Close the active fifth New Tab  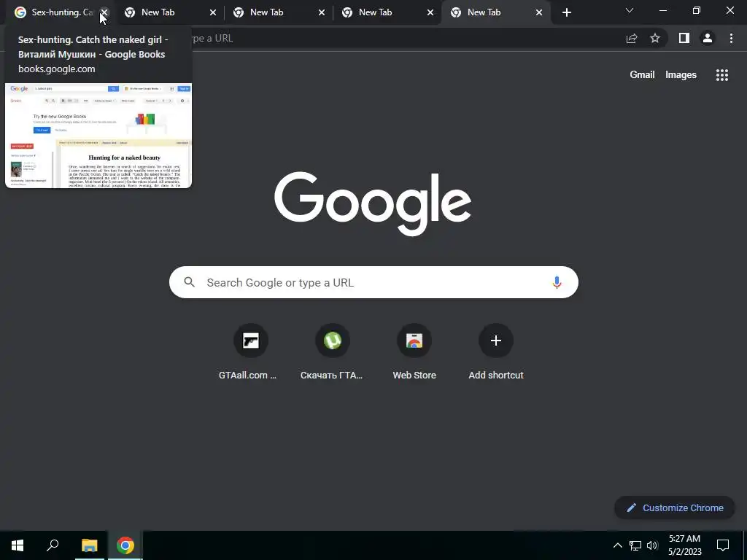tap(539, 12)
